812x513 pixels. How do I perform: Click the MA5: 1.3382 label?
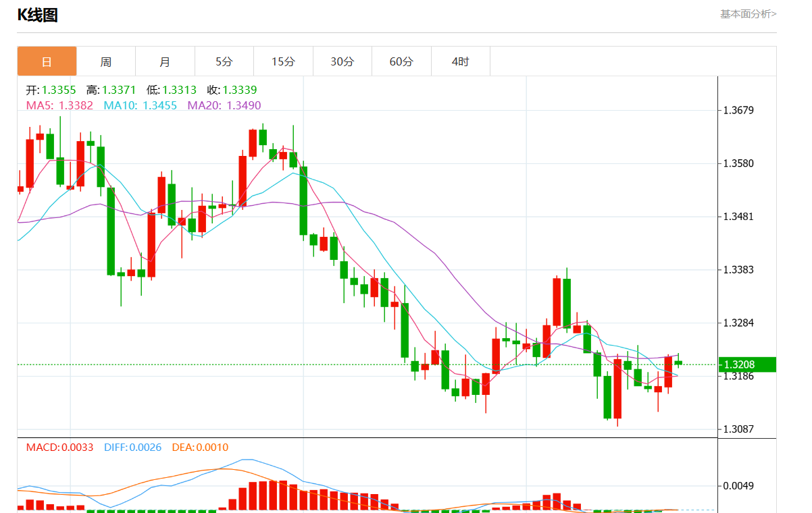point(59,105)
